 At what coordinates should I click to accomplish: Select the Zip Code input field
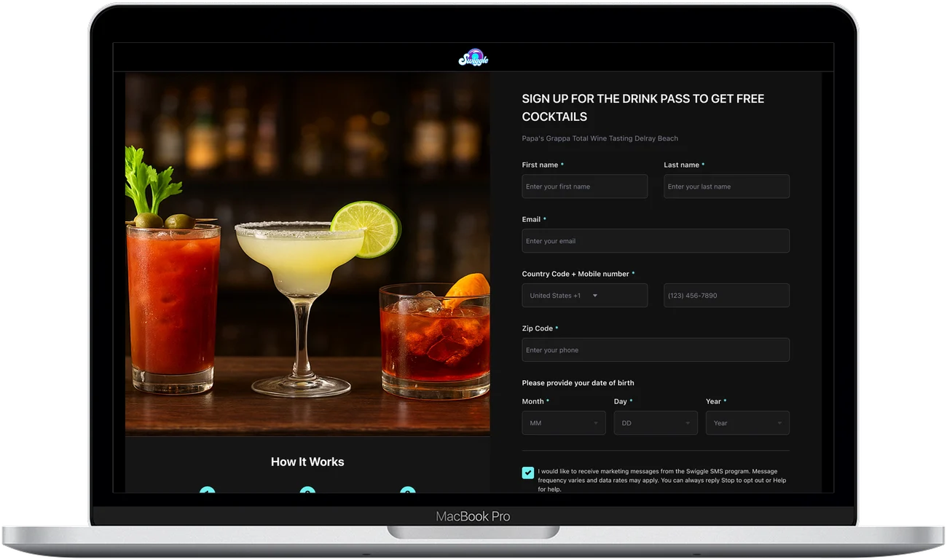click(x=656, y=350)
